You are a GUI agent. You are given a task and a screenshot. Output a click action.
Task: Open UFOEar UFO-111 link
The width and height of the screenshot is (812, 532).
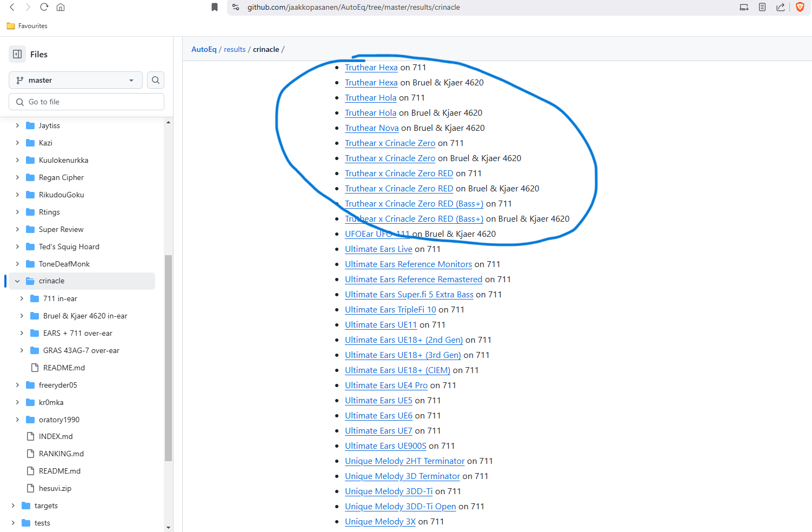[x=377, y=234]
